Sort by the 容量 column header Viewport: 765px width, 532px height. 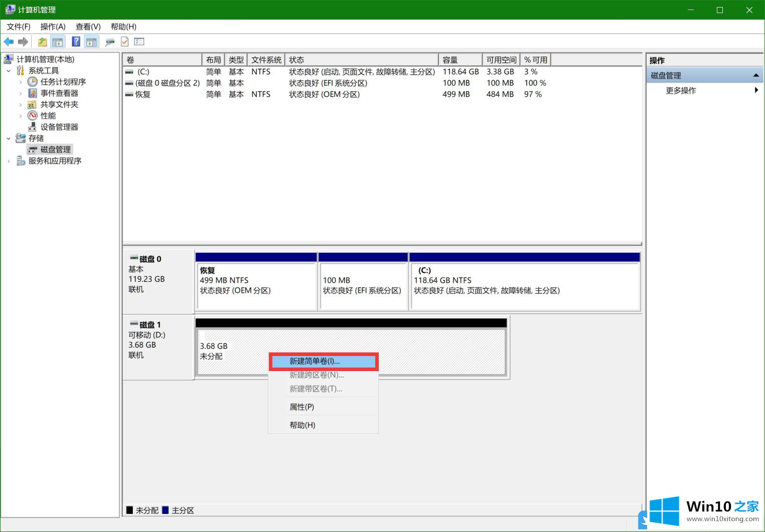(461, 60)
